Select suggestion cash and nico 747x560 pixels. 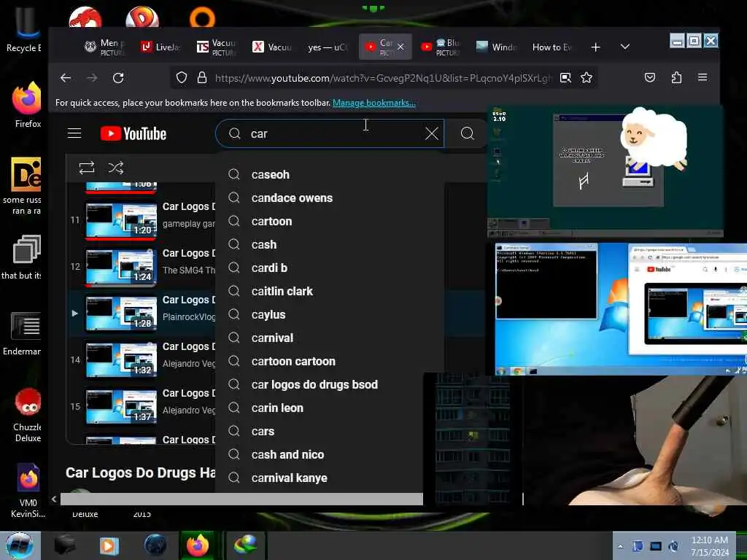click(x=320, y=455)
